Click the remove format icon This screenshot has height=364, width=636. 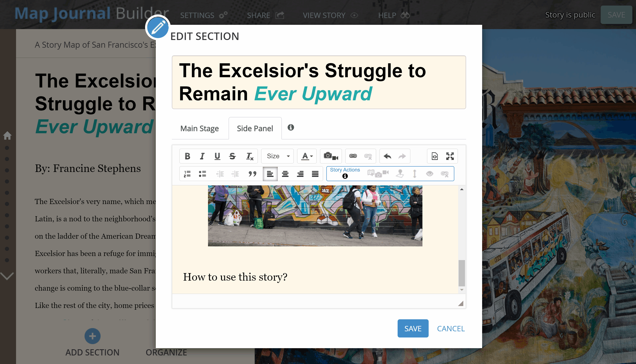coord(249,156)
